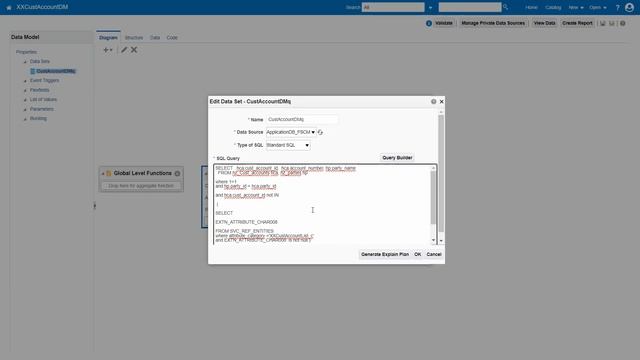Image resolution: width=640 pixels, height=360 pixels.
Task: Open the Type of SQL dropdown
Action: (x=288, y=145)
